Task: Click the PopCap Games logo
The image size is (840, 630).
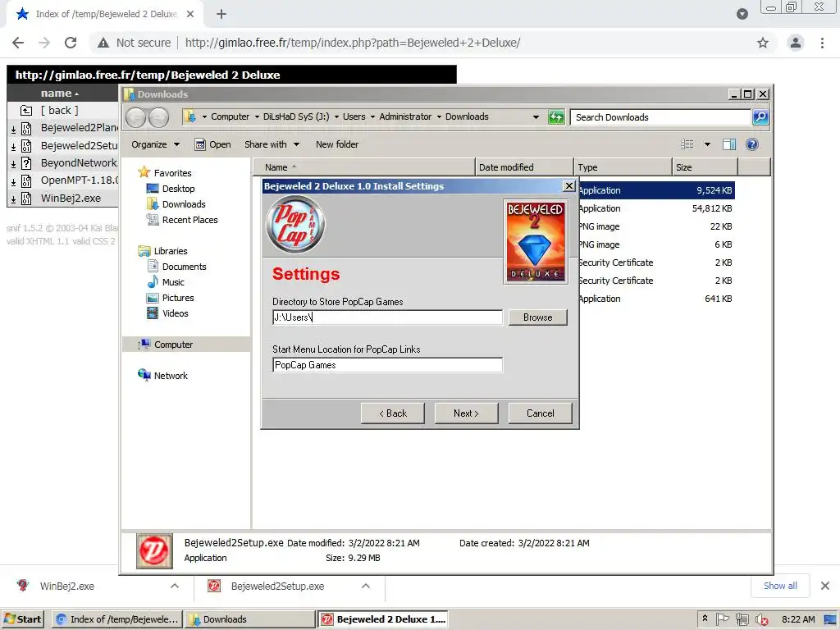Action: click(x=295, y=225)
